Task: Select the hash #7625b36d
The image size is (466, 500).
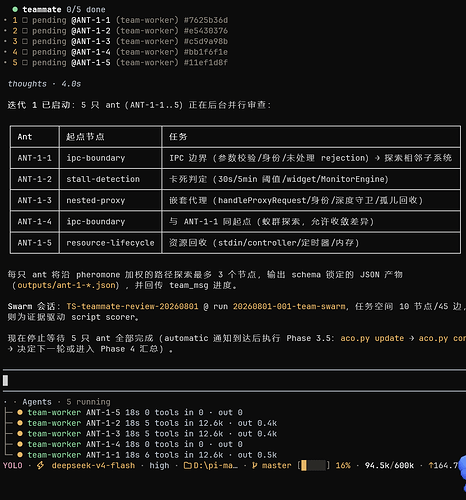Action: tap(206, 20)
